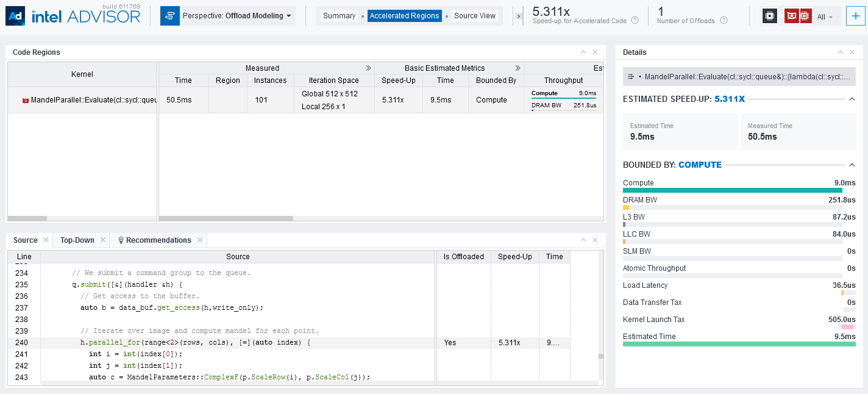Screen dimensions: 868x394
Task: Click the help icon beside Speed-up for Accelerated Code
Action: (x=635, y=21)
